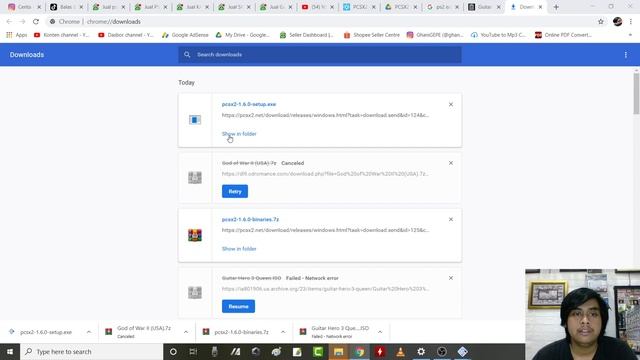Viewport: 640px width, 360px height.
Task: Open Downloads page three-dot menu
Action: click(x=625, y=55)
